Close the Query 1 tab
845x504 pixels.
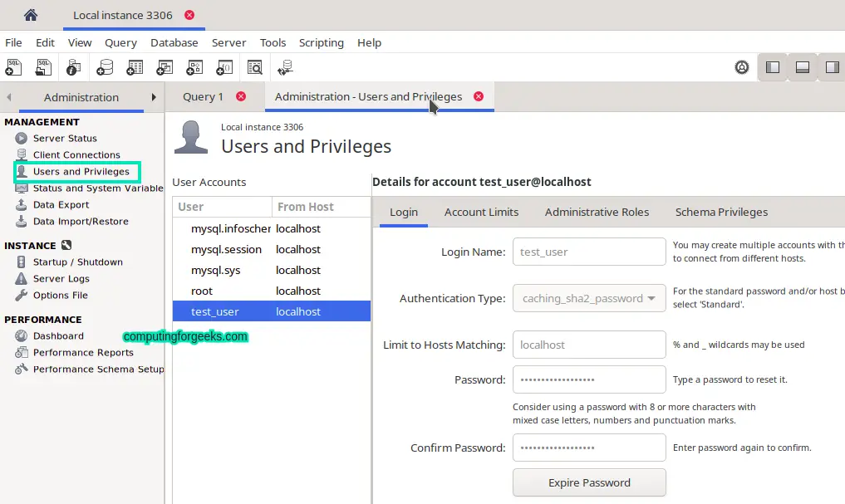point(241,96)
